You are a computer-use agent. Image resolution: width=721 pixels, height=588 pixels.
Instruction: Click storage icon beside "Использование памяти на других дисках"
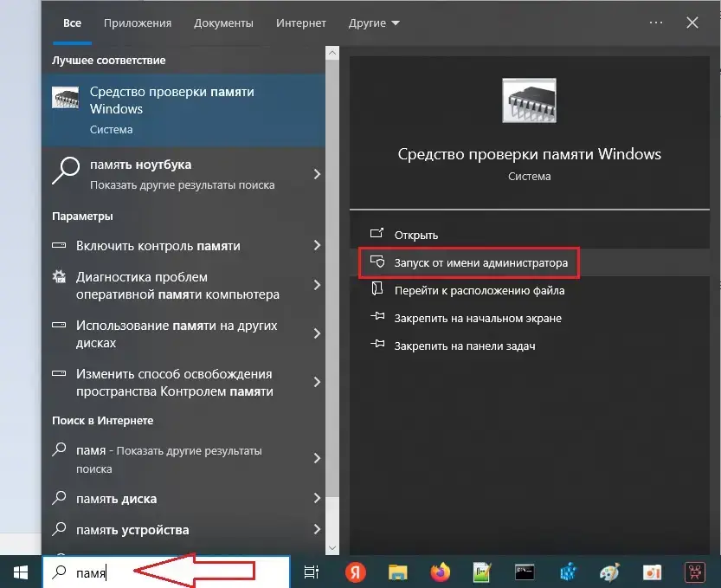tap(59, 325)
